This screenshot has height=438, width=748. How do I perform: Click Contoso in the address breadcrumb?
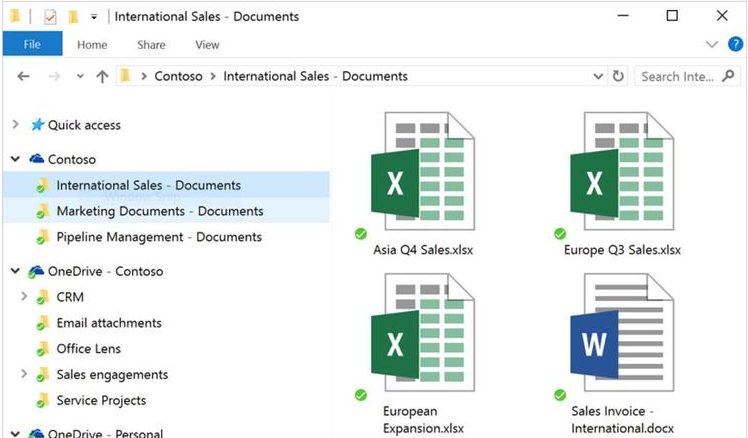pos(178,76)
